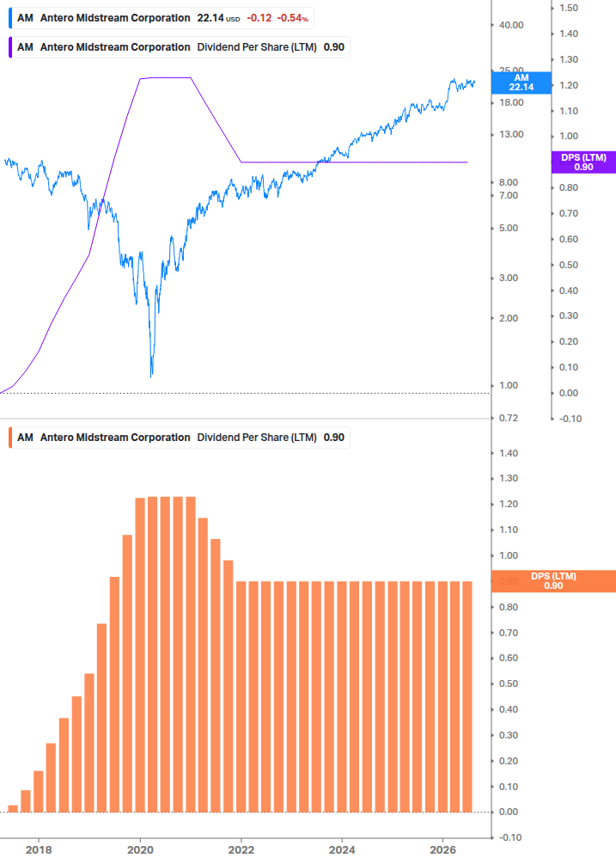
Task: Click the 1.50 label on the DPS axis
Action: pos(569,9)
